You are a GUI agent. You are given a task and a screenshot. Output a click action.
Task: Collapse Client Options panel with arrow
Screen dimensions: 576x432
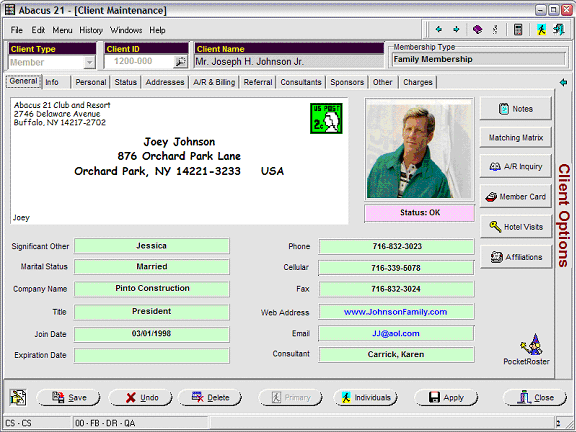(x=563, y=82)
